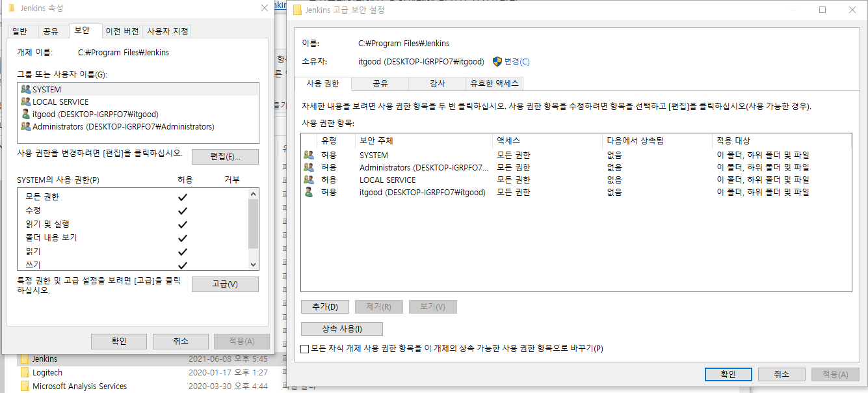Screen dimensions: 868x393
Task: Open 이전 버전 tab in properties
Action: click(x=122, y=31)
